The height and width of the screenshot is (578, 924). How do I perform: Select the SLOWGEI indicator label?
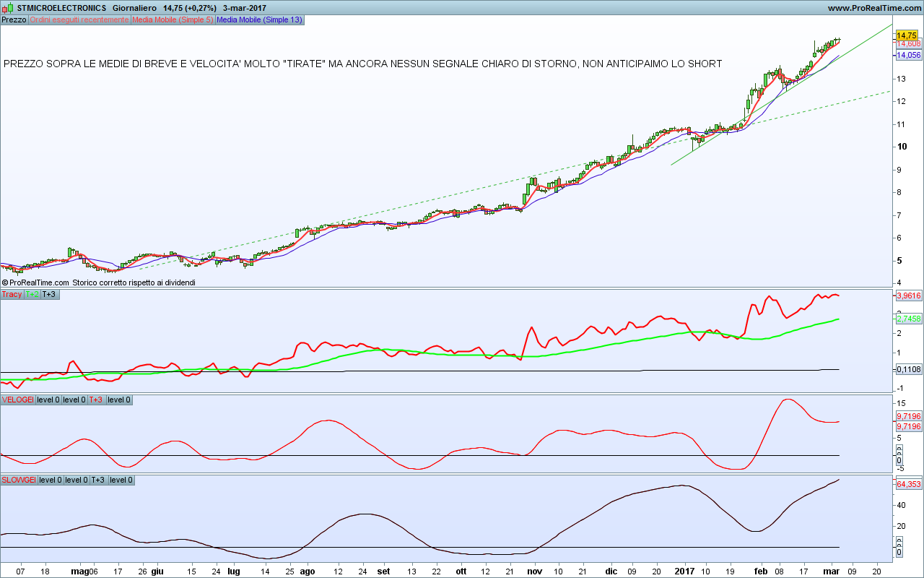pos(19,480)
